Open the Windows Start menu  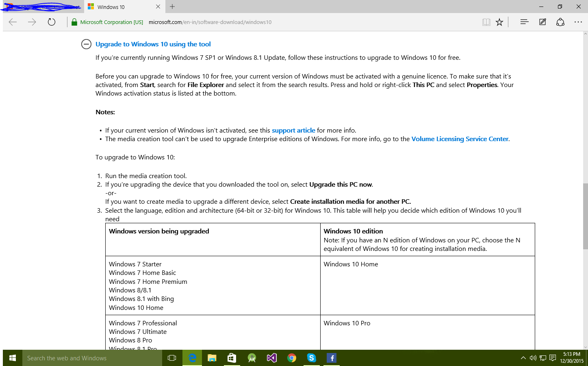tap(13, 358)
